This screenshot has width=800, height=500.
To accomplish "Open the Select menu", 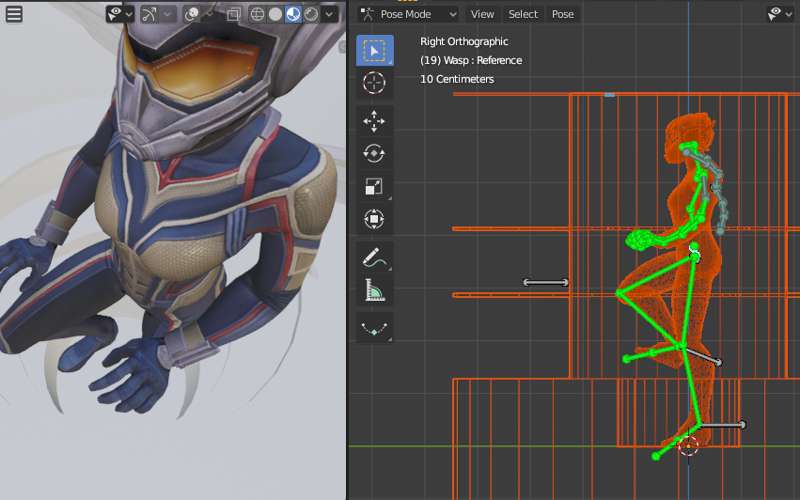I will [523, 14].
